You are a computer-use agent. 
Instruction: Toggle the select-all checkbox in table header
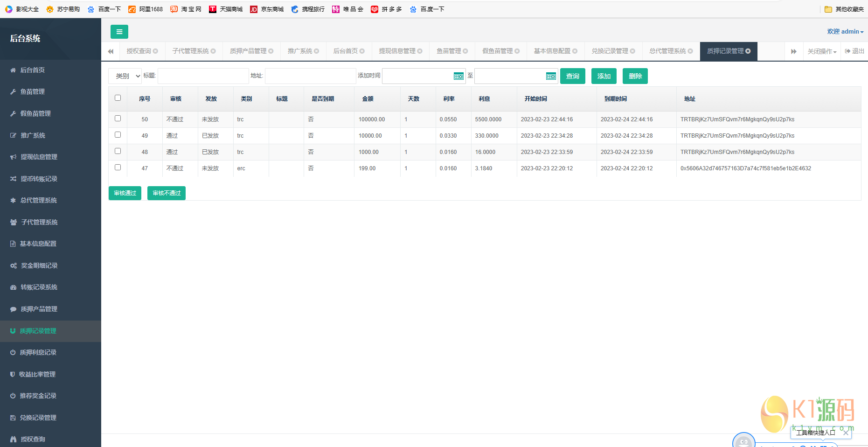point(118,98)
